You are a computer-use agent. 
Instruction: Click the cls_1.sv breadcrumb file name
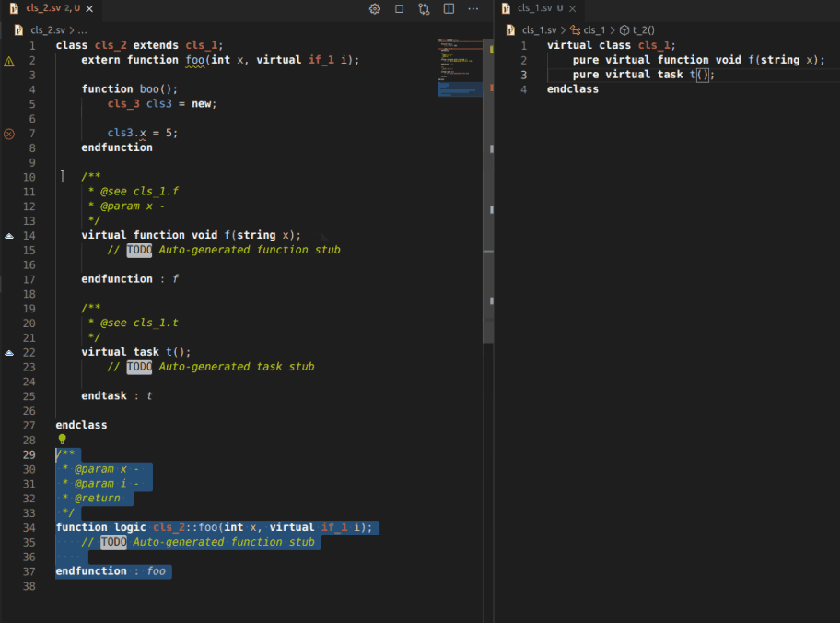click(539, 30)
